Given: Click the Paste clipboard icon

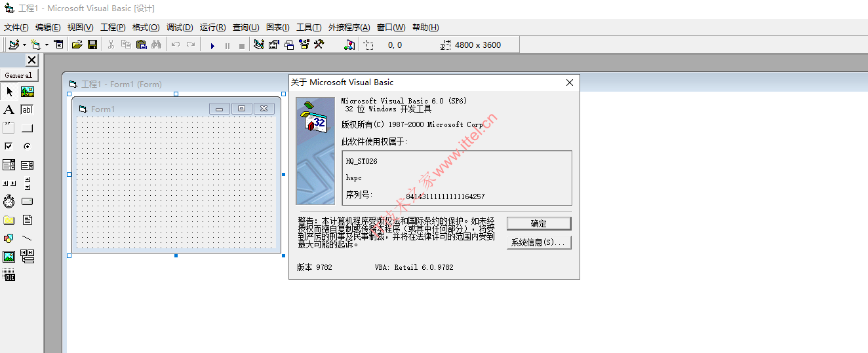Looking at the screenshot, I should click(141, 45).
